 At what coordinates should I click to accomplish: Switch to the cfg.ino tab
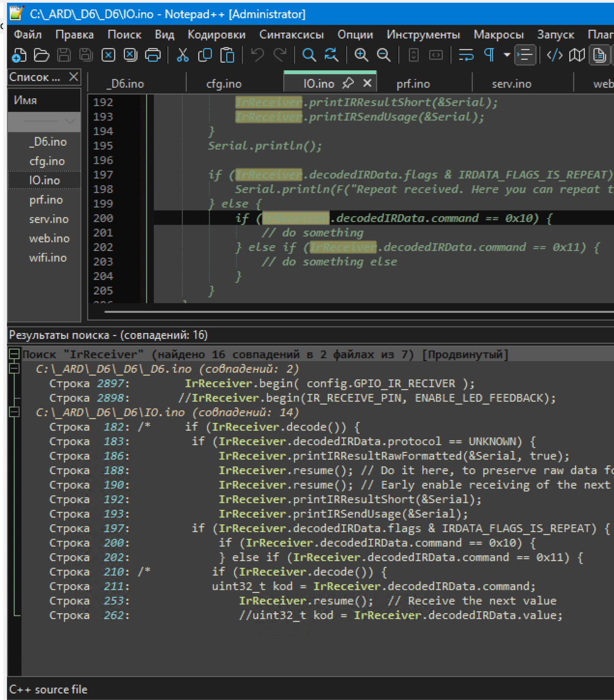click(x=224, y=84)
